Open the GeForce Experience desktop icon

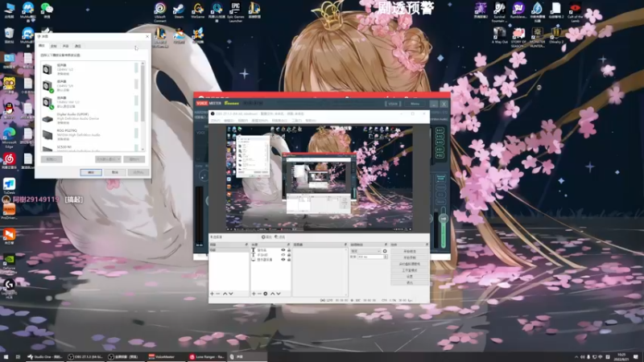tap(9, 264)
